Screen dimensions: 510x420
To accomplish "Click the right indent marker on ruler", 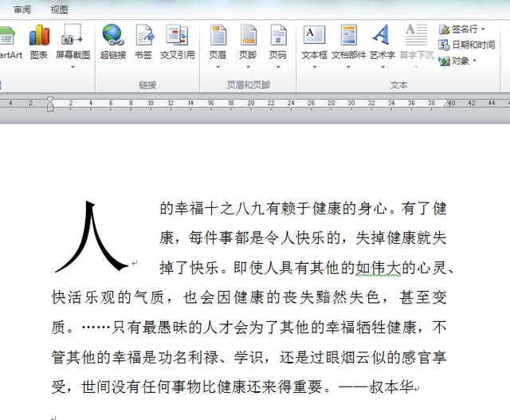I will tap(447, 104).
